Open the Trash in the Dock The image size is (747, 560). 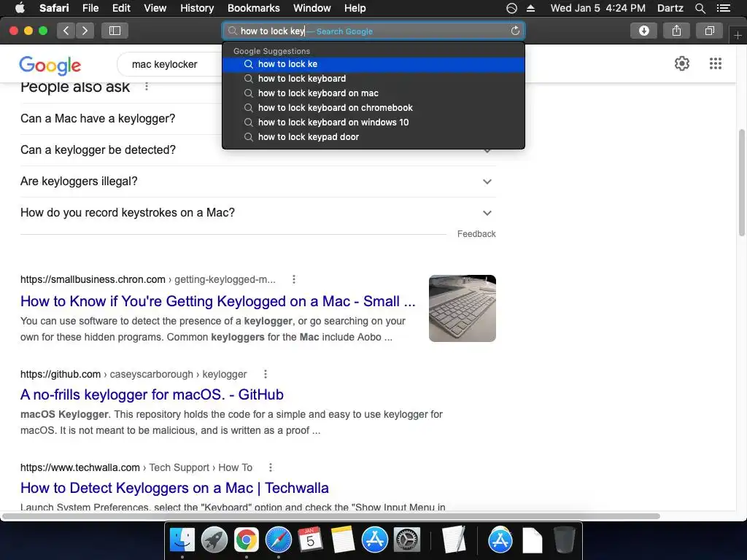565,540
